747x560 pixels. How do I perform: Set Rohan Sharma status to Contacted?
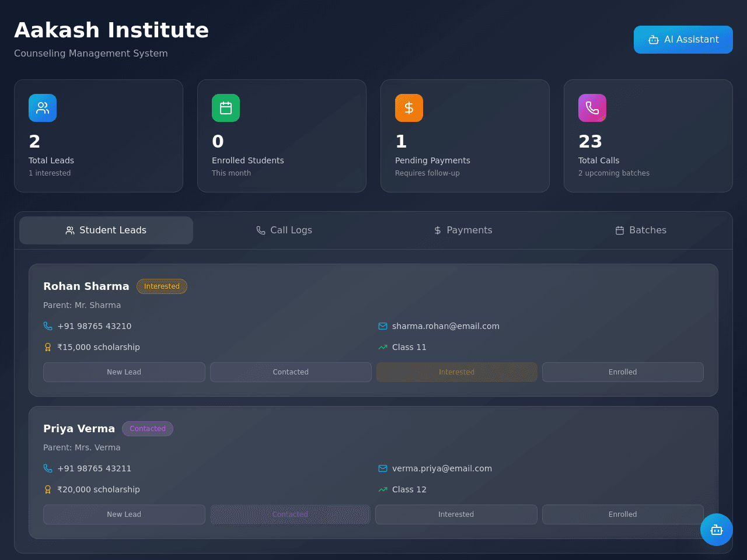[x=291, y=372]
